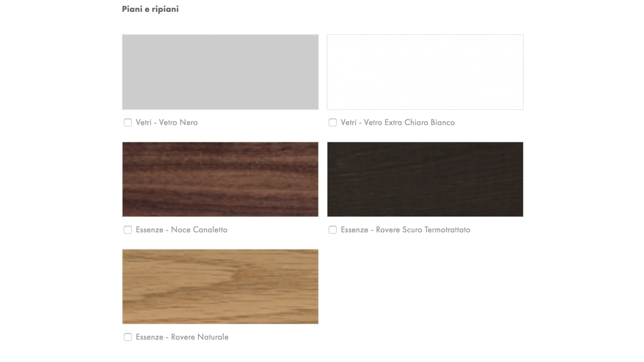The width and height of the screenshot is (644, 362).
Task: Open the white glass sample image
Action: [425, 72]
